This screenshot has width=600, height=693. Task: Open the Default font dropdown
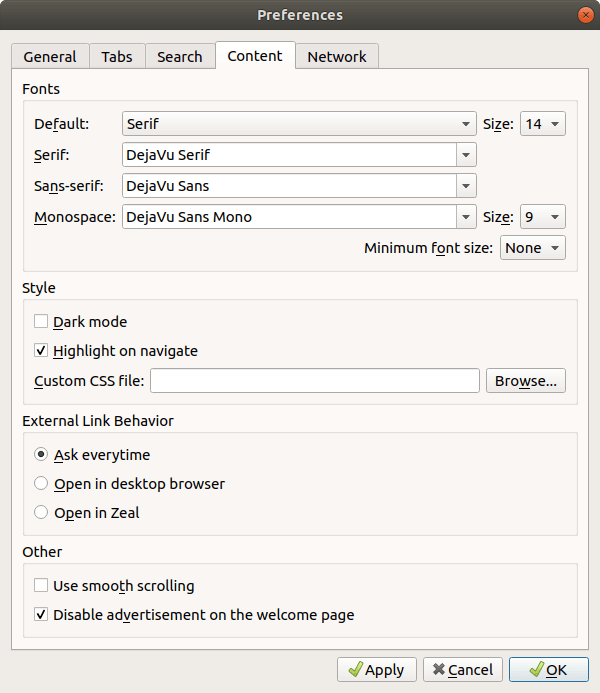click(299, 124)
